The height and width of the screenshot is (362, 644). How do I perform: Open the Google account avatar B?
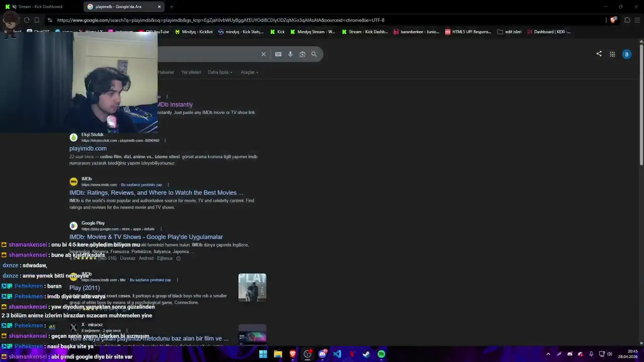627,54
